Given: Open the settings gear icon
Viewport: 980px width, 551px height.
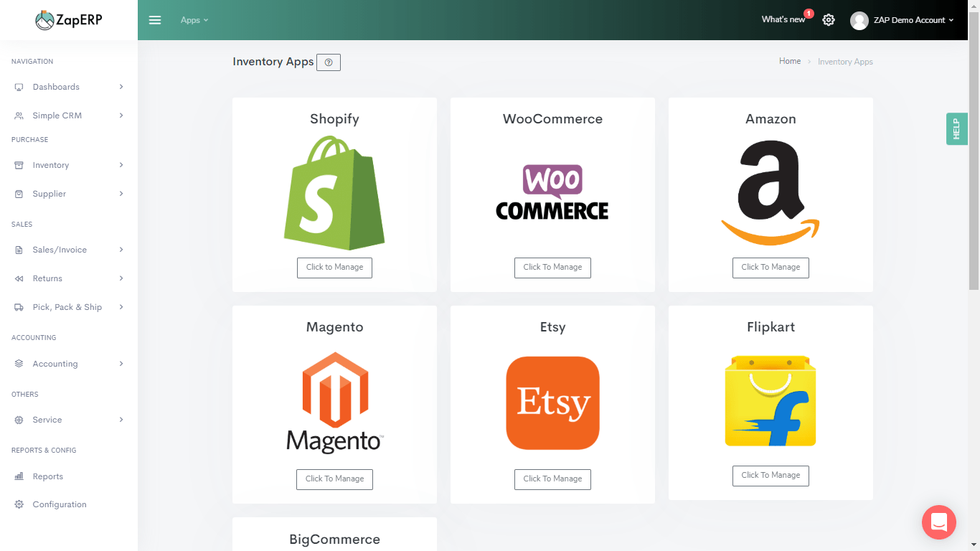Looking at the screenshot, I should 829,20.
